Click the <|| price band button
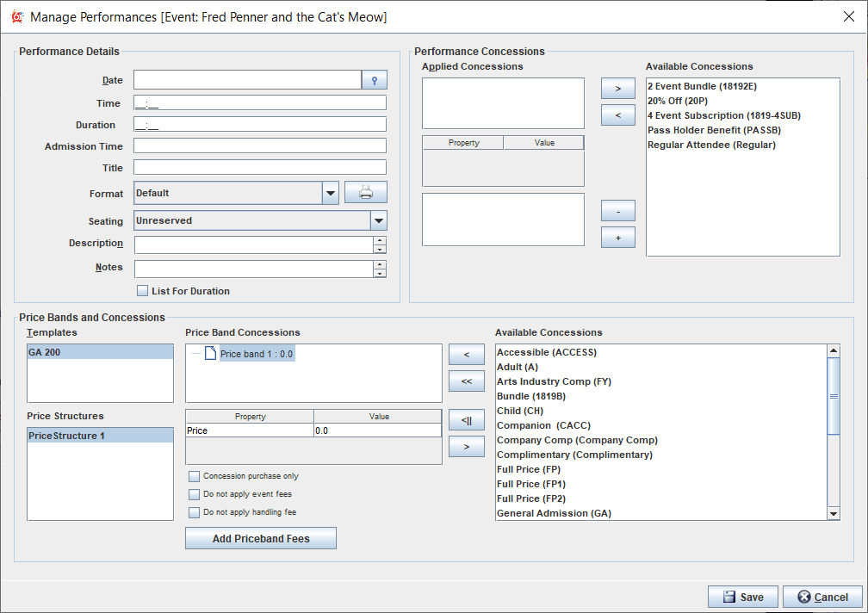Viewport: 868px width, 613px height. [x=466, y=420]
